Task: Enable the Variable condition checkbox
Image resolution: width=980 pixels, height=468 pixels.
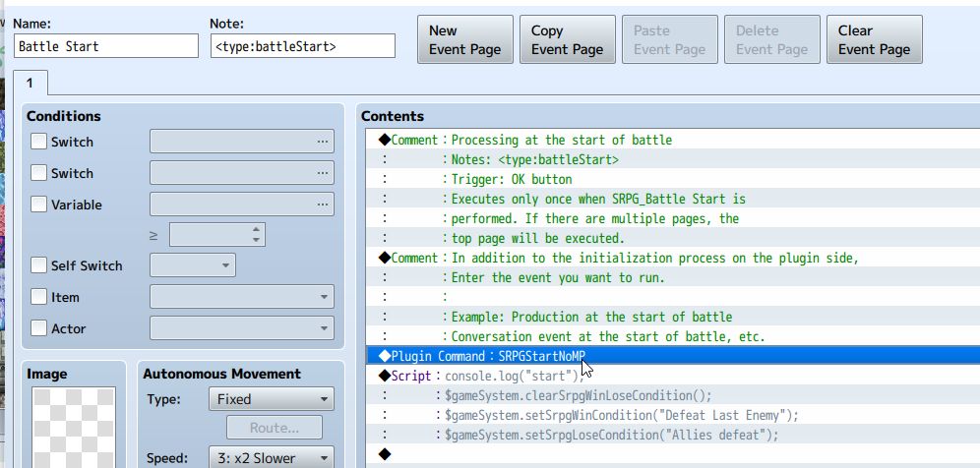Action: coord(38,205)
